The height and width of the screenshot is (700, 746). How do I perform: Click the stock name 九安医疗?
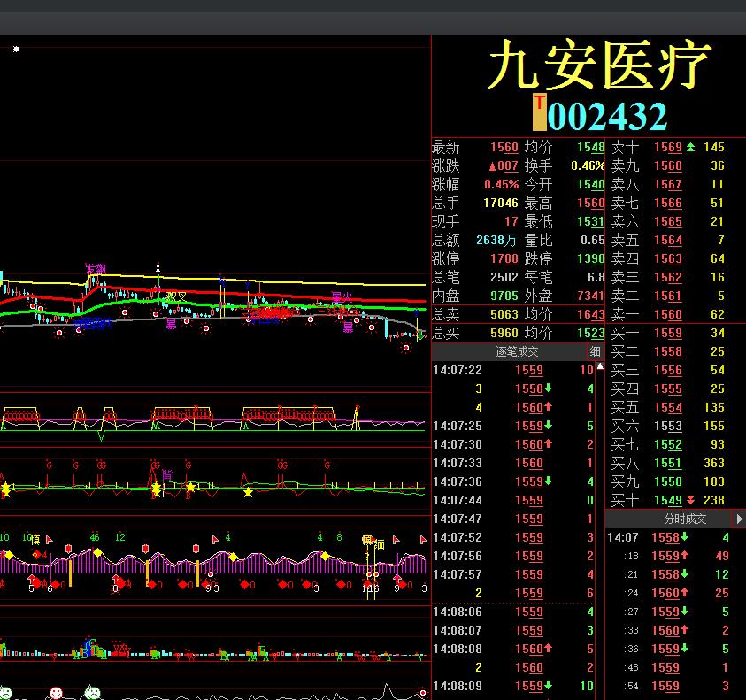point(599,65)
